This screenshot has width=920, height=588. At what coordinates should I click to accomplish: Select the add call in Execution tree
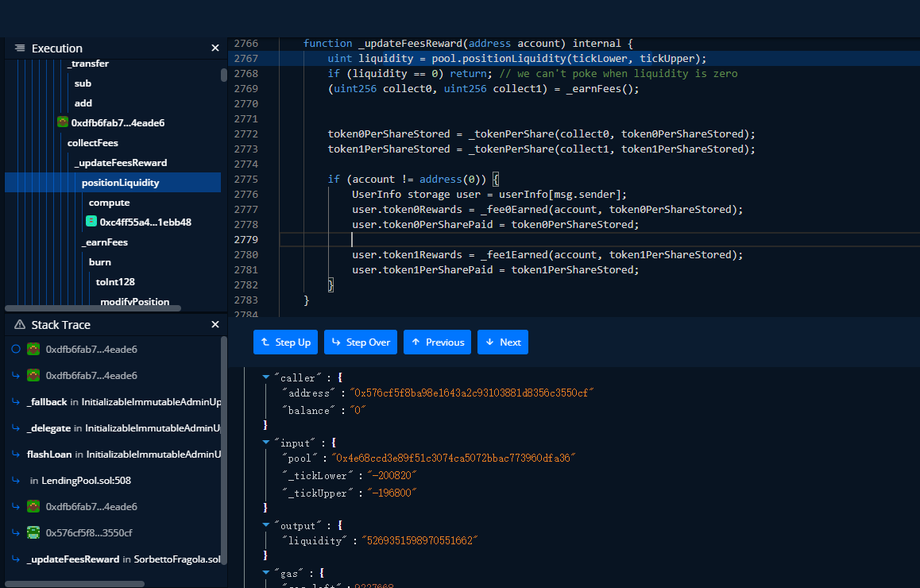(x=83, y=103)
